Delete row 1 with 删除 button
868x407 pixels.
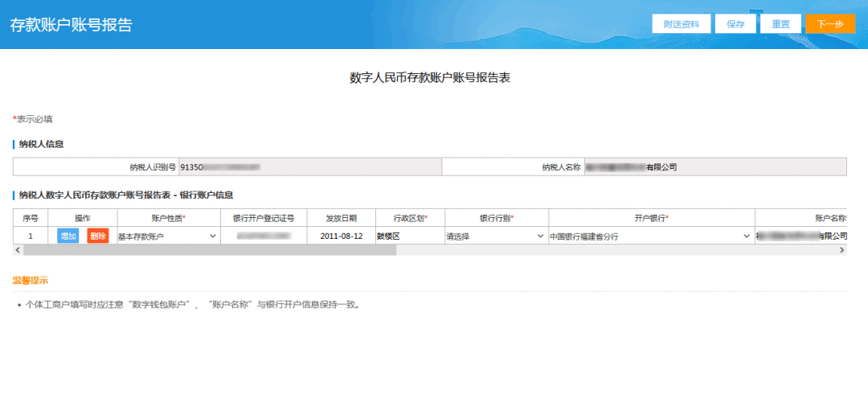[98, 236]
